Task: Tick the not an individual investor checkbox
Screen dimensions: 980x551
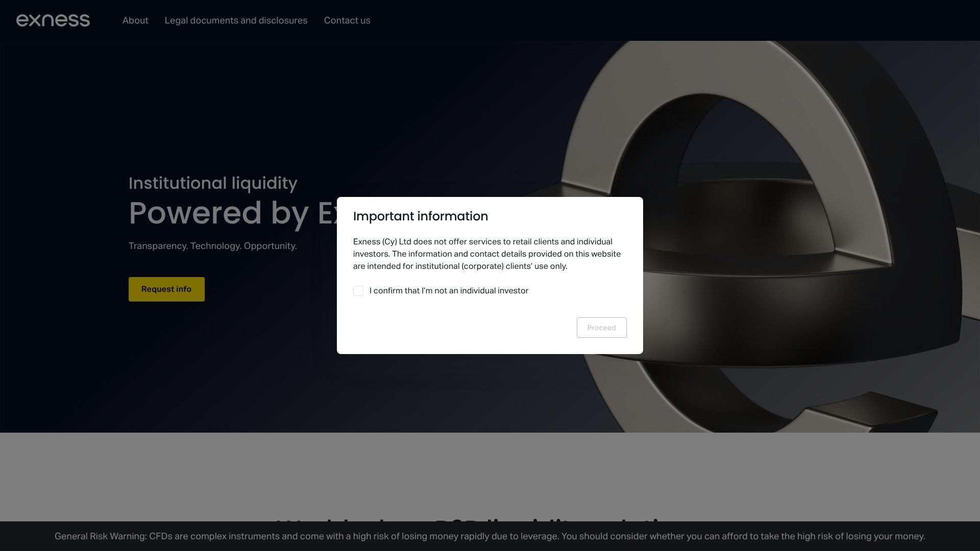Action: 358,291
